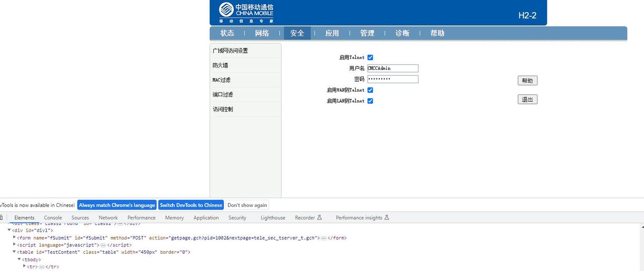Click the 退出 logout button
Viewport: 644px width, 271px height.
tap(527, 100)
